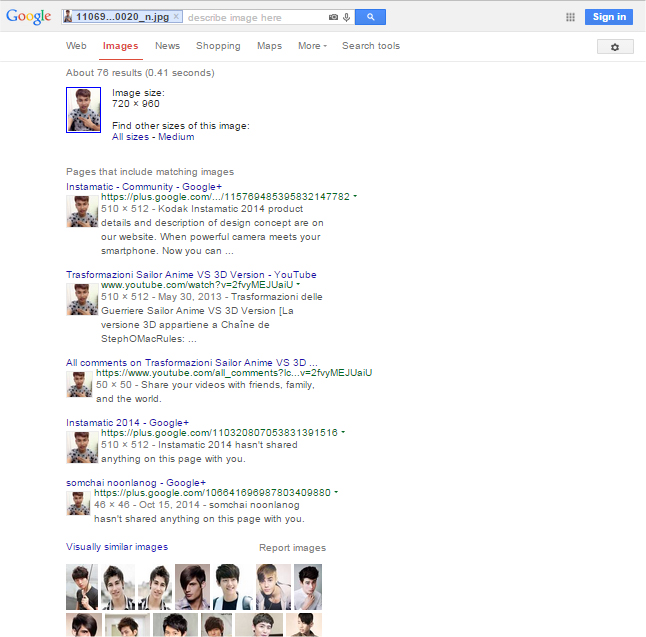
Task: Click the All sizes link
Action: (130, 137)
